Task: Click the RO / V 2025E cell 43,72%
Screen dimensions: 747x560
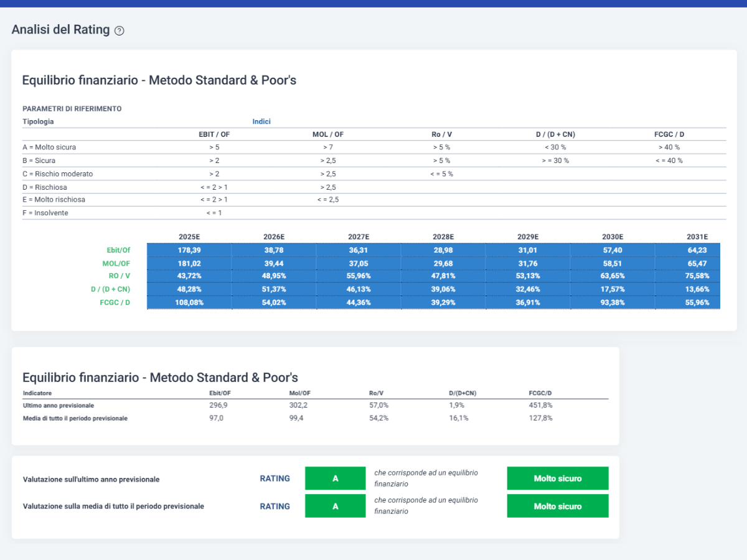Action: tap(189, 276)
